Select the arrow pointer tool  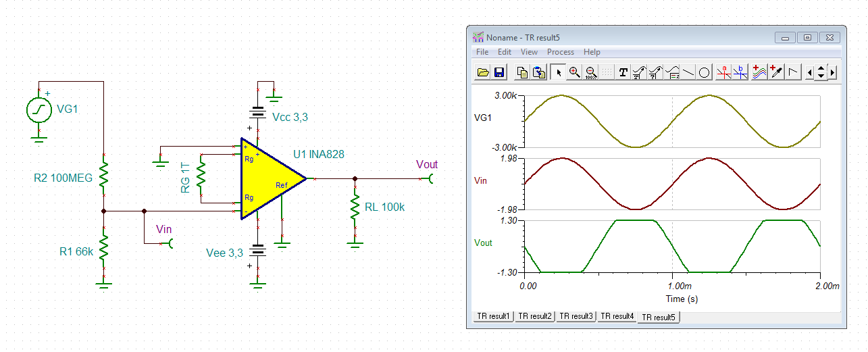(x=558, y=72)
